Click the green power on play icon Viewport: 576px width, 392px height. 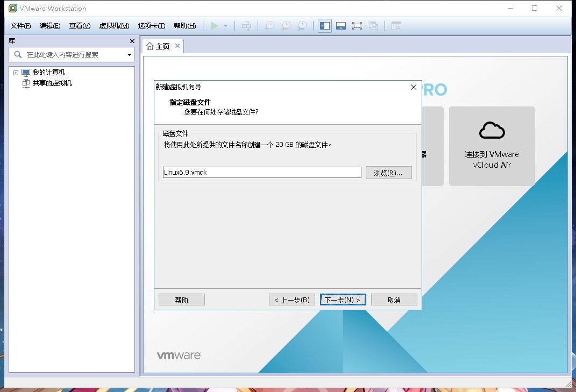214,26
